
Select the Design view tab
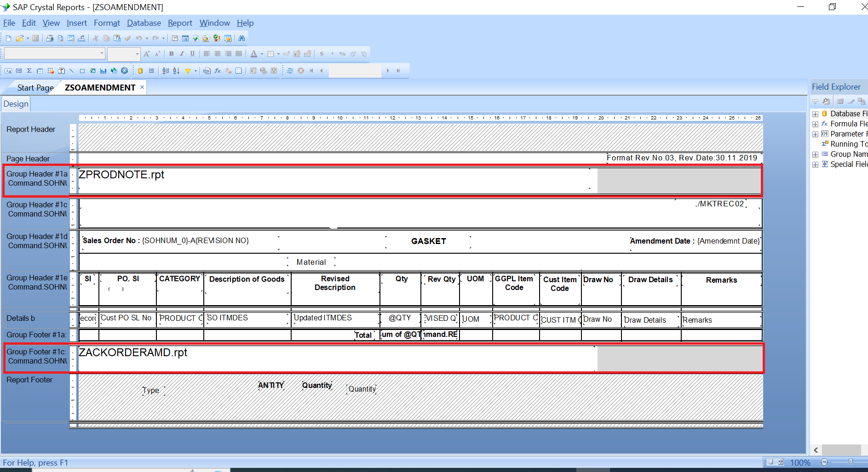16,104
